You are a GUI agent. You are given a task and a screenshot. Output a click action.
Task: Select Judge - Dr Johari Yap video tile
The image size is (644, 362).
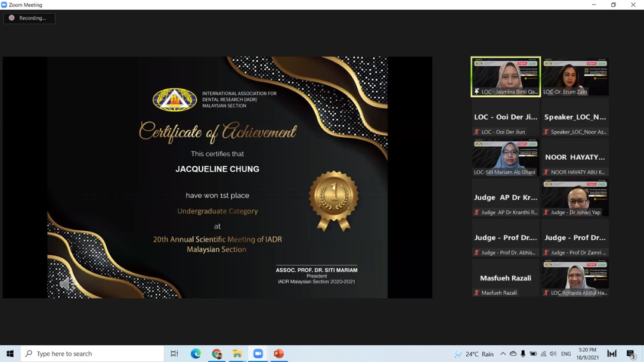pos(575,197)
